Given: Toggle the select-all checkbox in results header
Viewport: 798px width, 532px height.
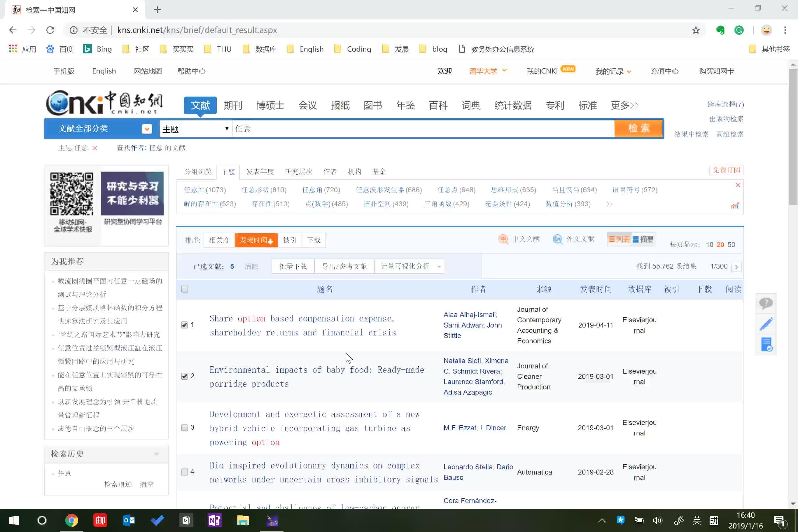Looking at the screenshot, I should tap(185, 289).
